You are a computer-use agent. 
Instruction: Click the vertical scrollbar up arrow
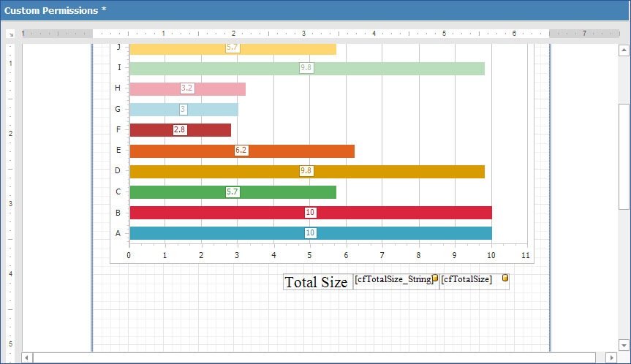[624, 50]
